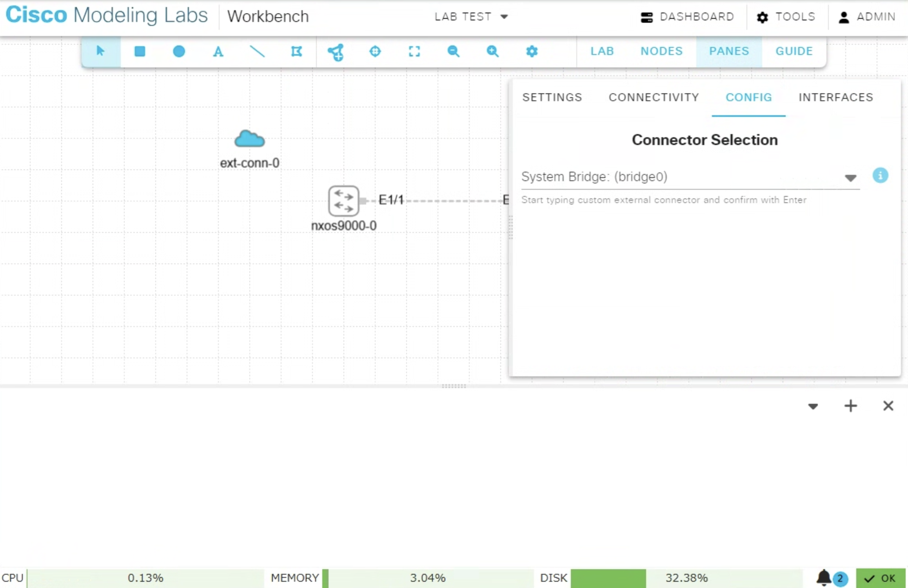
Task: Open the CONNECTIVITY tab
Action: click(654, 97)
